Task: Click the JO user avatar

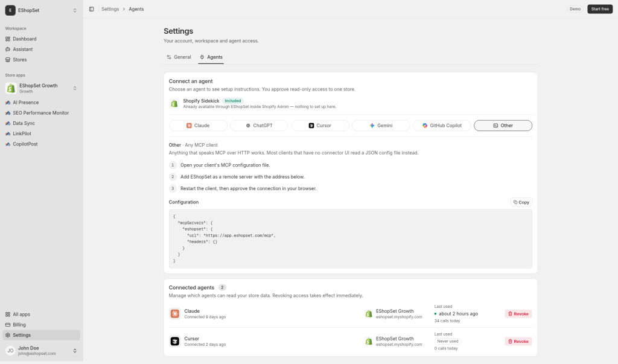Action: pos(10,351)
